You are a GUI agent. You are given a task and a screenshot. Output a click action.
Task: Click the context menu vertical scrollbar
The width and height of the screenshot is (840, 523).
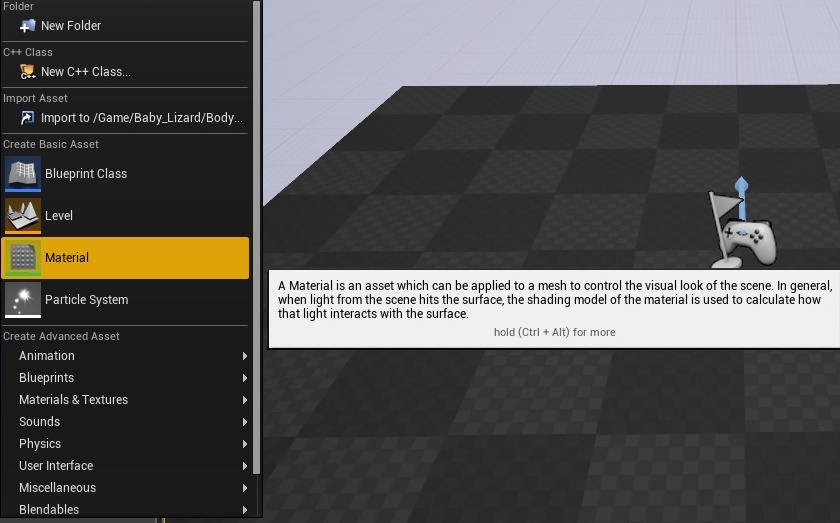(257, 236)
